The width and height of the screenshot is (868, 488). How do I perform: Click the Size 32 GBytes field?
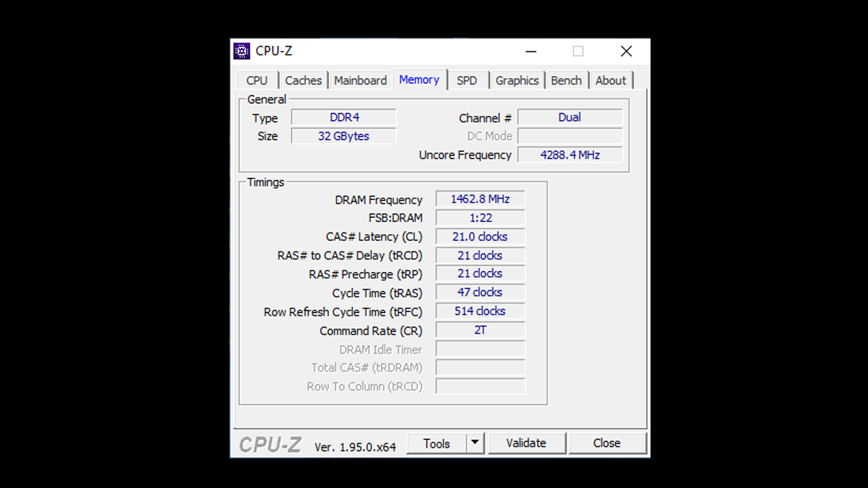344,136
